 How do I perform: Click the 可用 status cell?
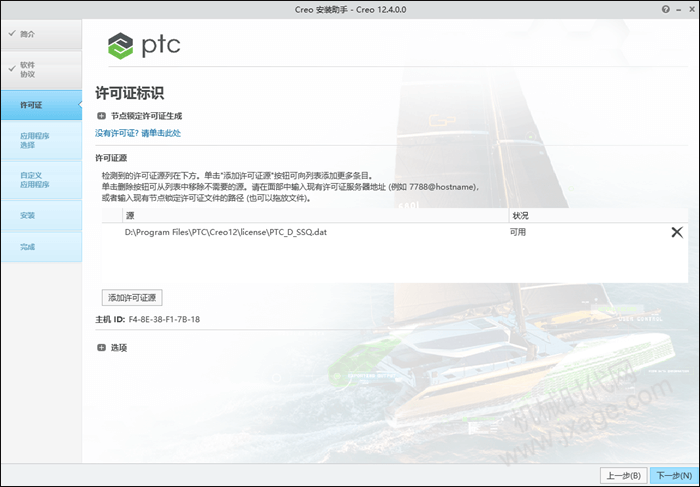click(x=518, y=232)
